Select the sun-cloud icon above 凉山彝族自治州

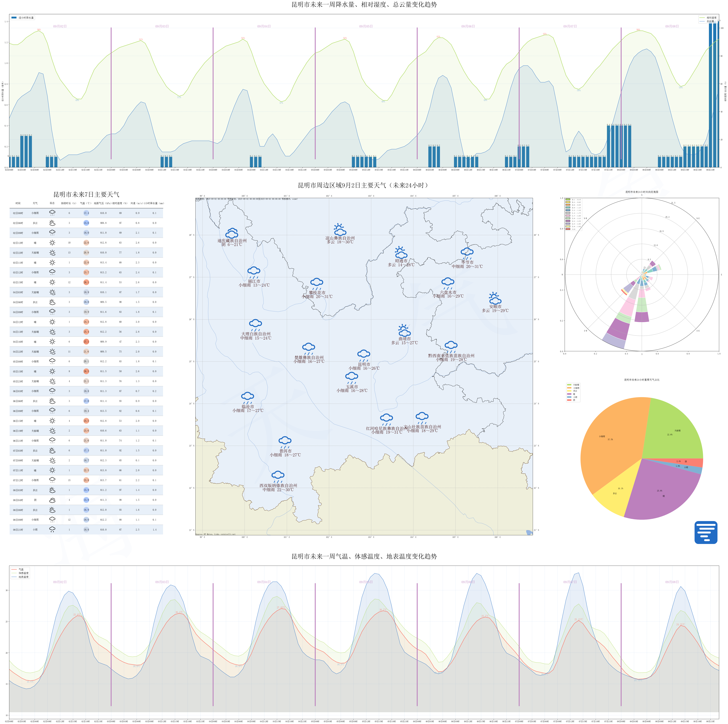click(340, 229)
